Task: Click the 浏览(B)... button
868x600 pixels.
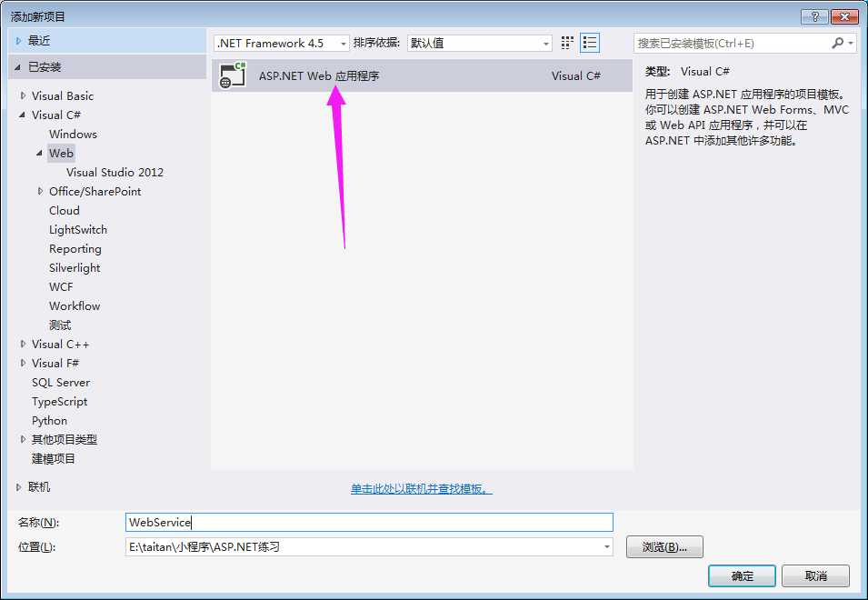Action: coord(664,547)
